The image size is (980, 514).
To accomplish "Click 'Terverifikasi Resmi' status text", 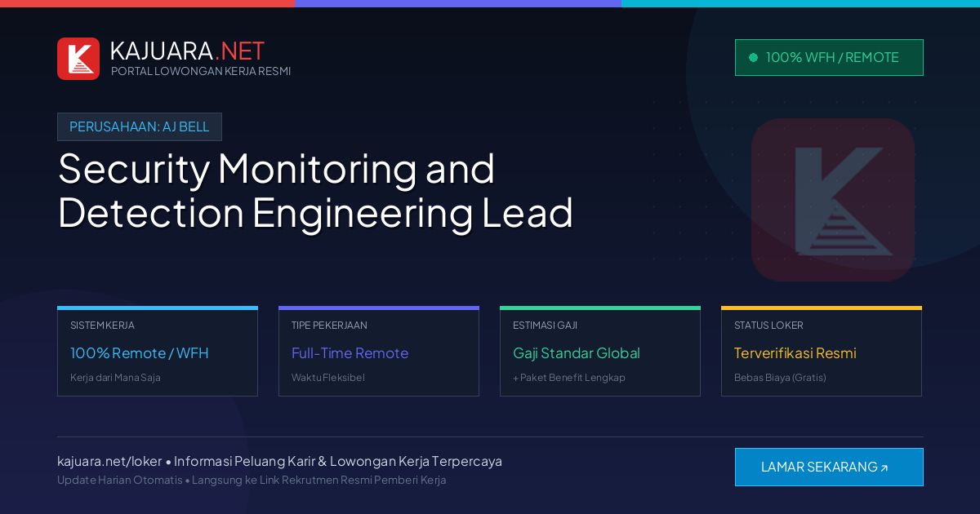I will (795, 353).
